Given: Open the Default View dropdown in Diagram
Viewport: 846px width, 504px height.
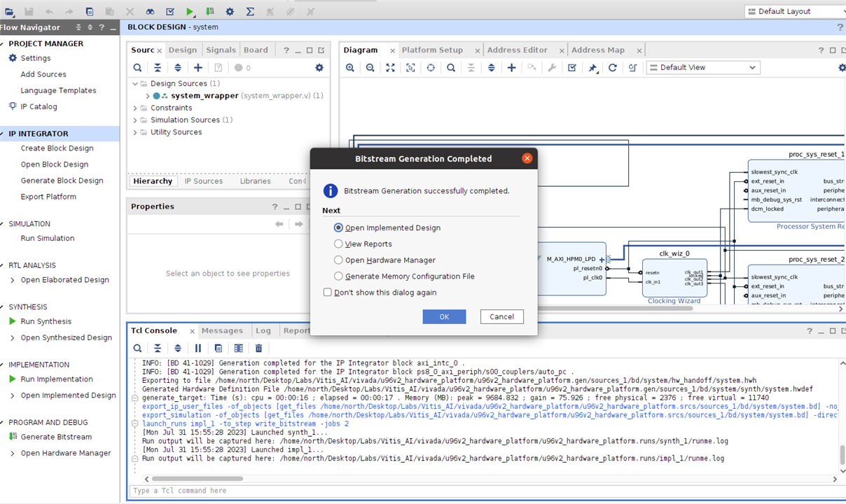Looking at the screenshot, I should [x=702, y=67].
